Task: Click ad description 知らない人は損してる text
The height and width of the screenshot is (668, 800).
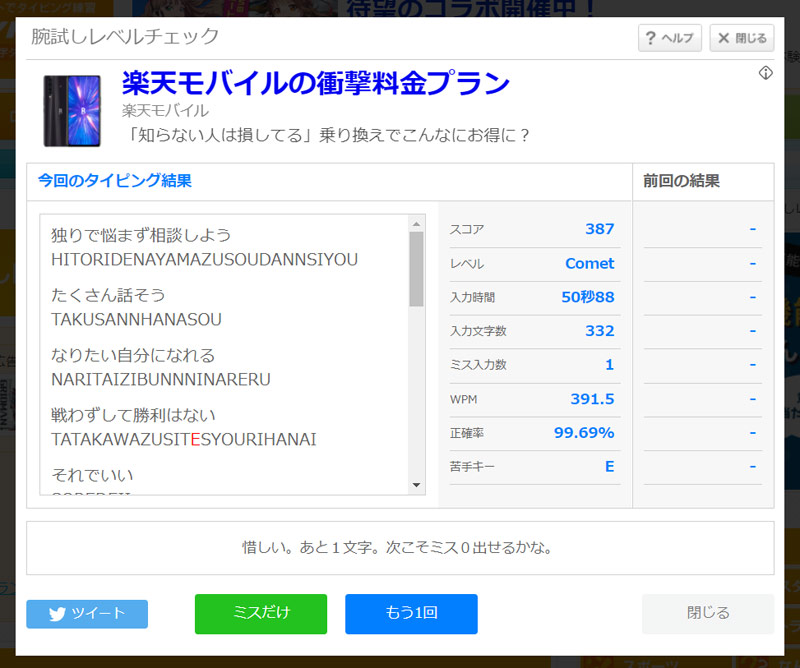Action: [328, 135]
